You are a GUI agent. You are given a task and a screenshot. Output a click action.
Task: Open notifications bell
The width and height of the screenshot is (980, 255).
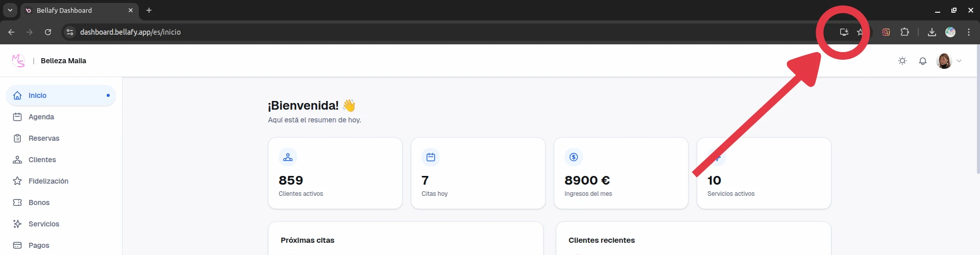coord(923,61)
